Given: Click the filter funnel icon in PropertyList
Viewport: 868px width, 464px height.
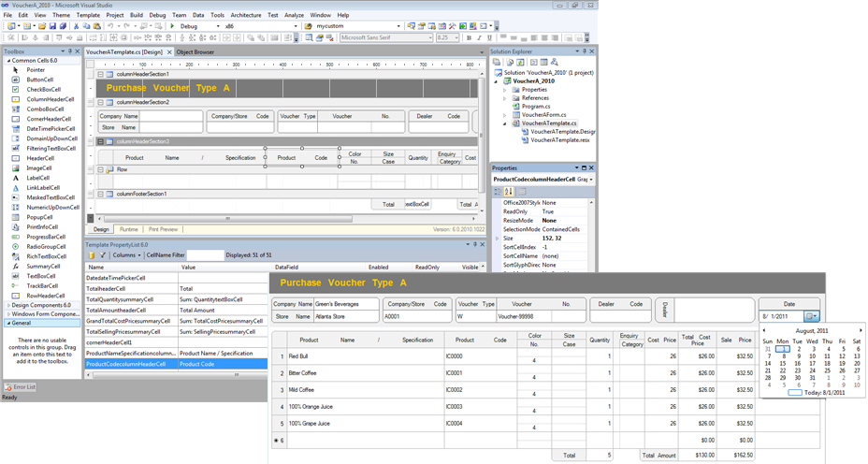Looking at the screenshot, I should (x=102, y=255).
